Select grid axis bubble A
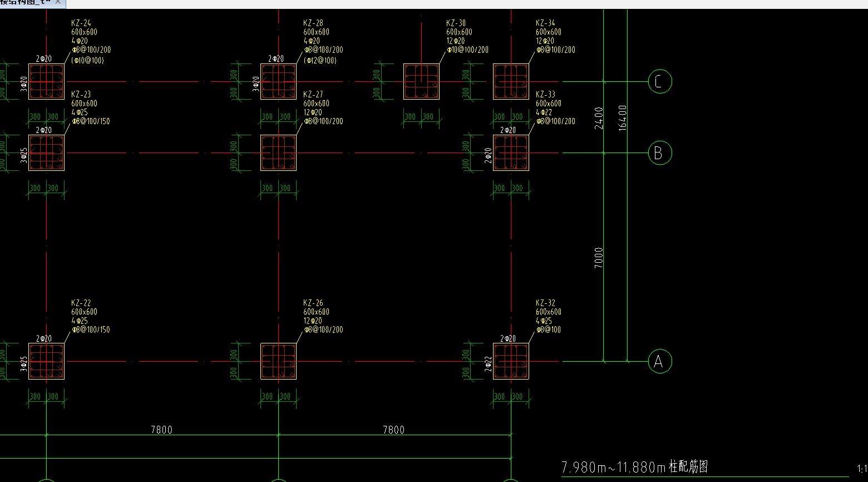The height and width of the screenshot is (482, 868). pyautogui.click(x=660, y=362)
